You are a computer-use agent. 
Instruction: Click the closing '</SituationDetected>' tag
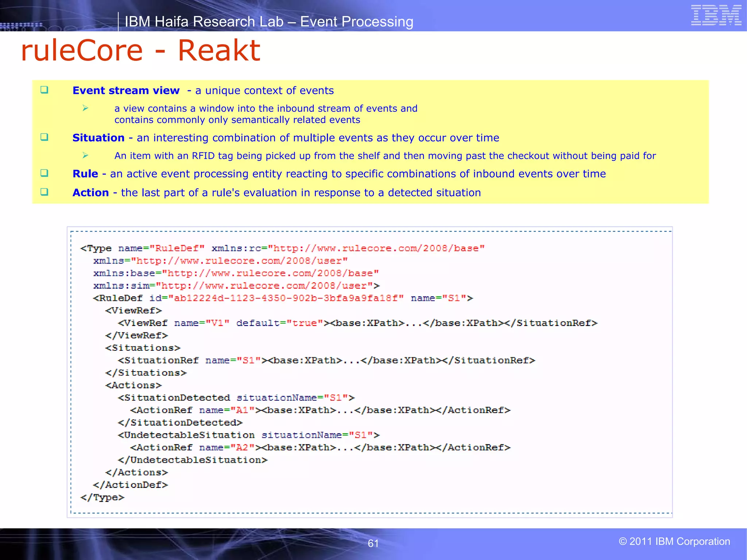180,423
